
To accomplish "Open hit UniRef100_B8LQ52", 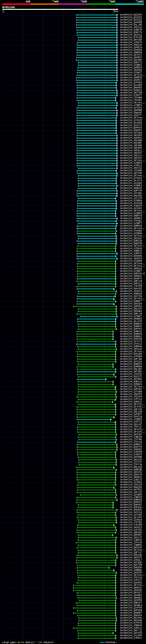I will 131,369.
